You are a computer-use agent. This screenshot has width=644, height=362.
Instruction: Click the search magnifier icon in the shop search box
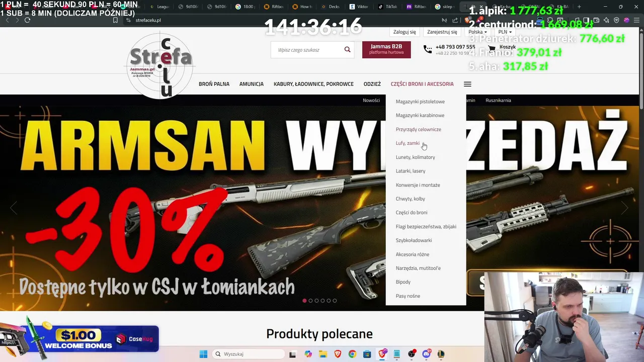tap(347, 50)
